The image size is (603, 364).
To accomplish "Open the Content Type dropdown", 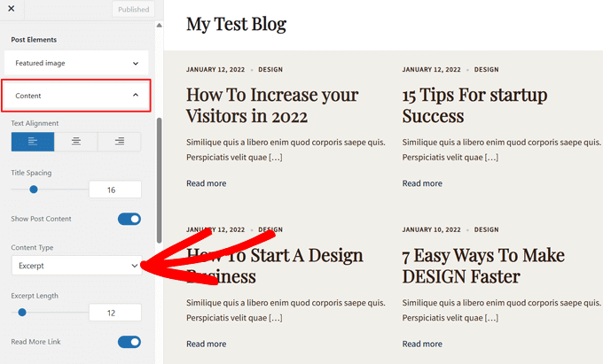I will click(75, 266).
